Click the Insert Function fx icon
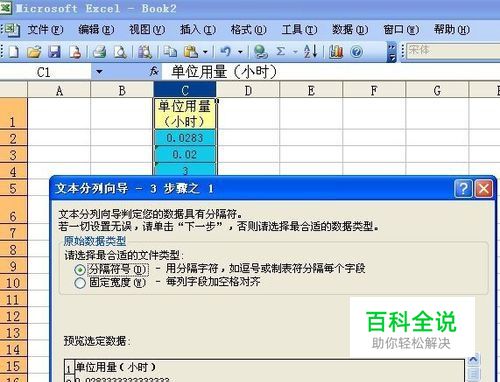500x382 pixels. click(x=153, y=71)
